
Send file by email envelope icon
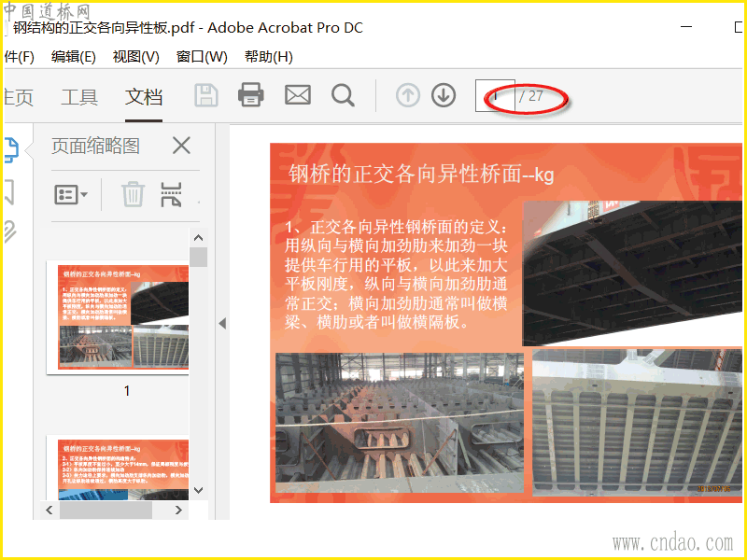[x=298, y=95]
